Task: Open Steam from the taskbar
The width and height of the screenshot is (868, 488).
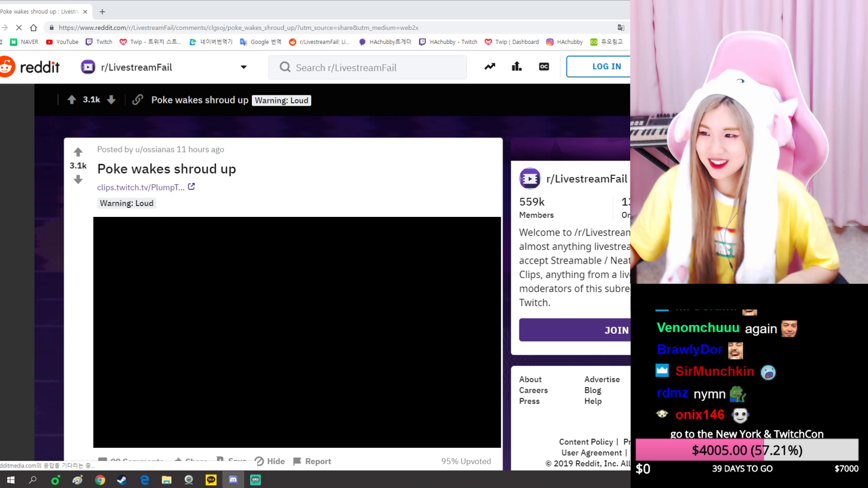Action: (122, 480)
